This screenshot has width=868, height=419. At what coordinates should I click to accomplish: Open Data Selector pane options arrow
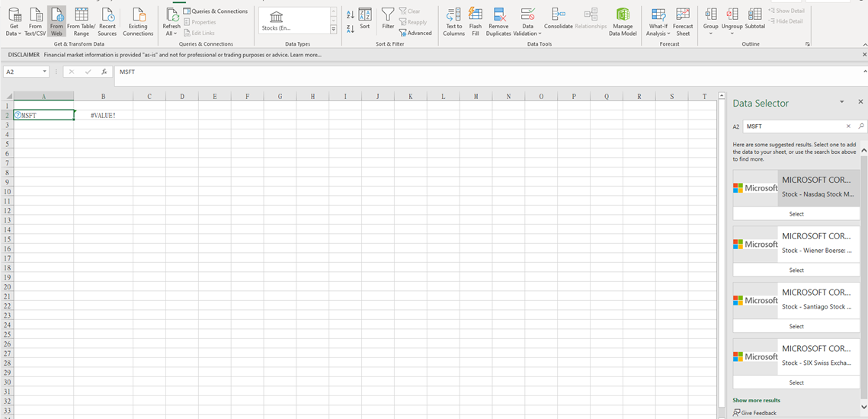click(842, 102)
